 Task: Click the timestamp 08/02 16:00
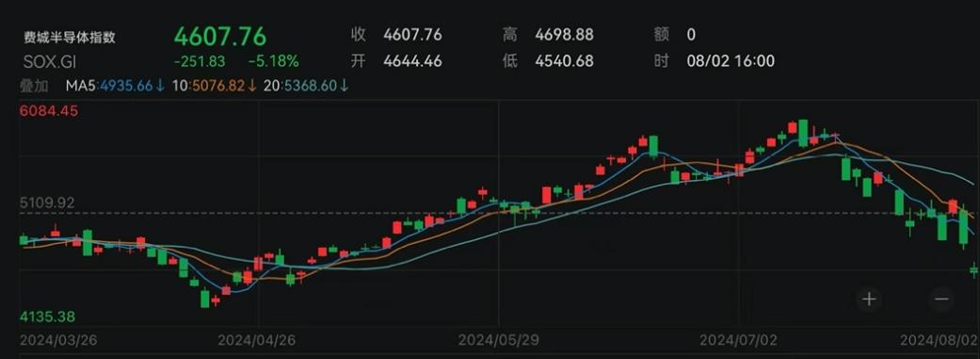[x=731, y=61]
